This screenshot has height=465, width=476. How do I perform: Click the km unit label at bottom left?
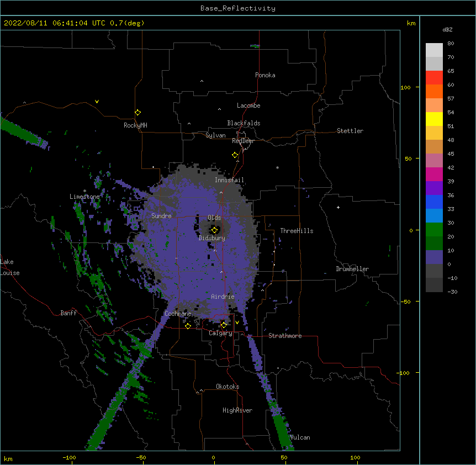click(x=8, y=459)
